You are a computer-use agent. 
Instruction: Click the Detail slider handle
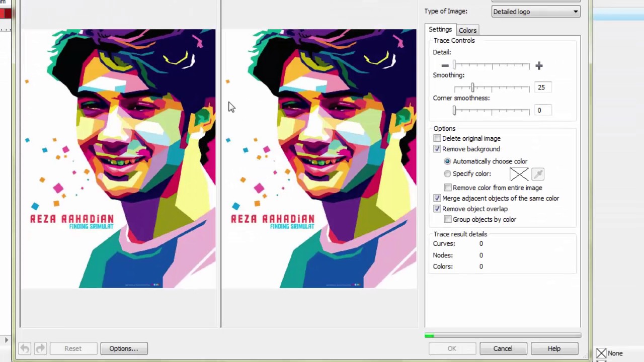click(x=454, y=65)
